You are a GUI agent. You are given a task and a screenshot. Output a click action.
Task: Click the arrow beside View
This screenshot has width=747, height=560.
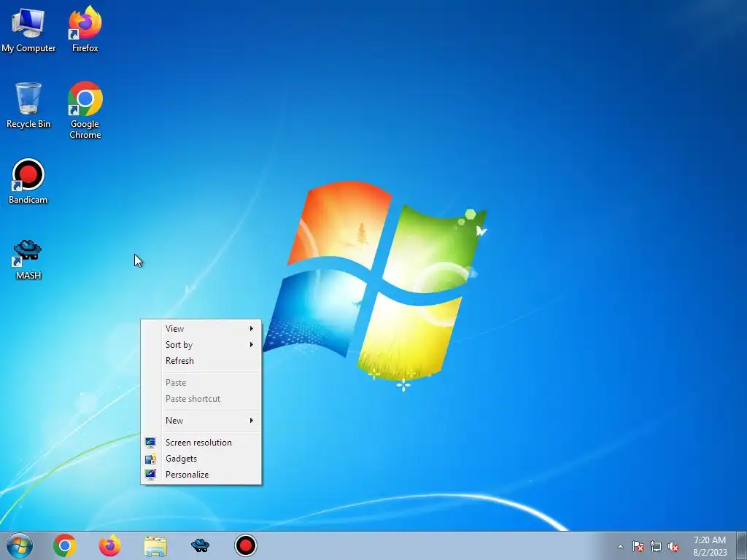(252, 329)
